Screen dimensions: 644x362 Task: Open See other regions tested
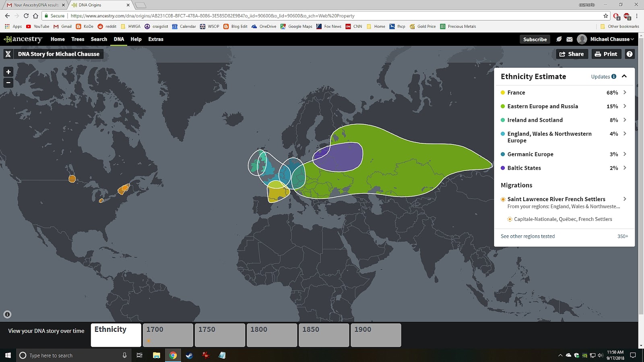click(528, 236)
